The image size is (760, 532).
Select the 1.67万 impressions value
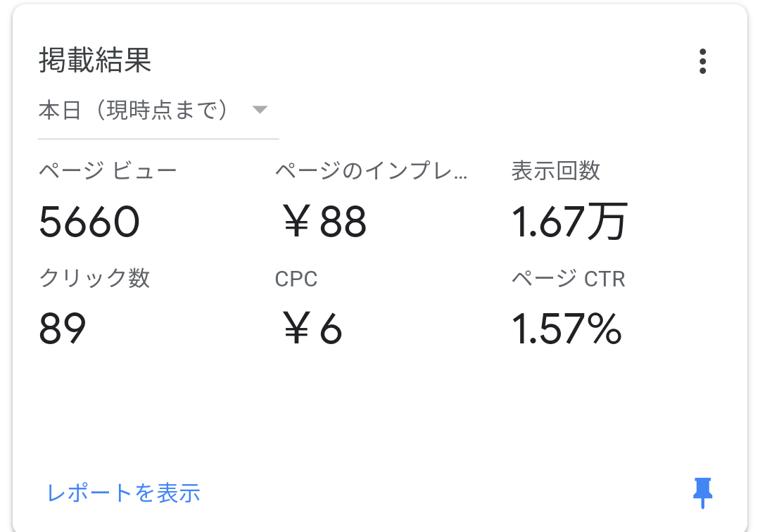[569, 222]
